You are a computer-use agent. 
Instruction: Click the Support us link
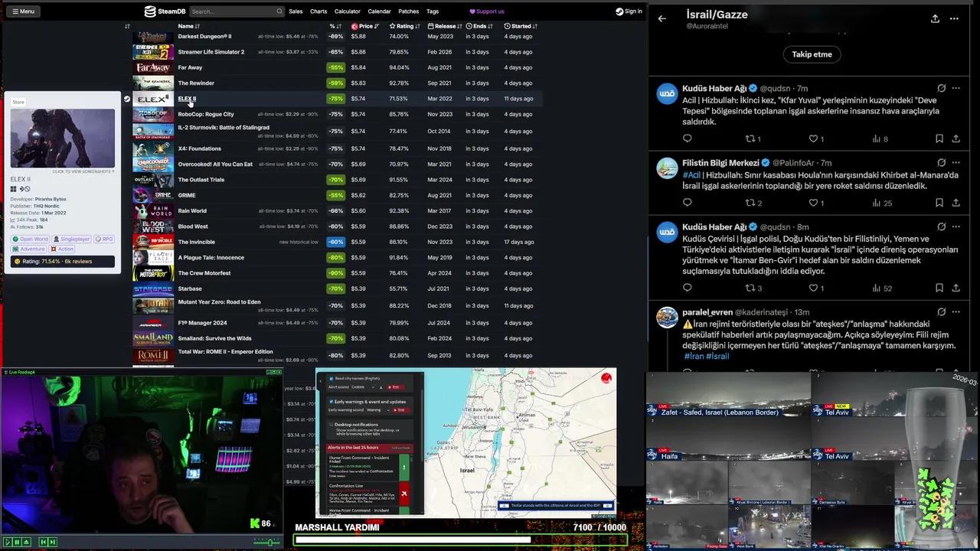point(487,11)
